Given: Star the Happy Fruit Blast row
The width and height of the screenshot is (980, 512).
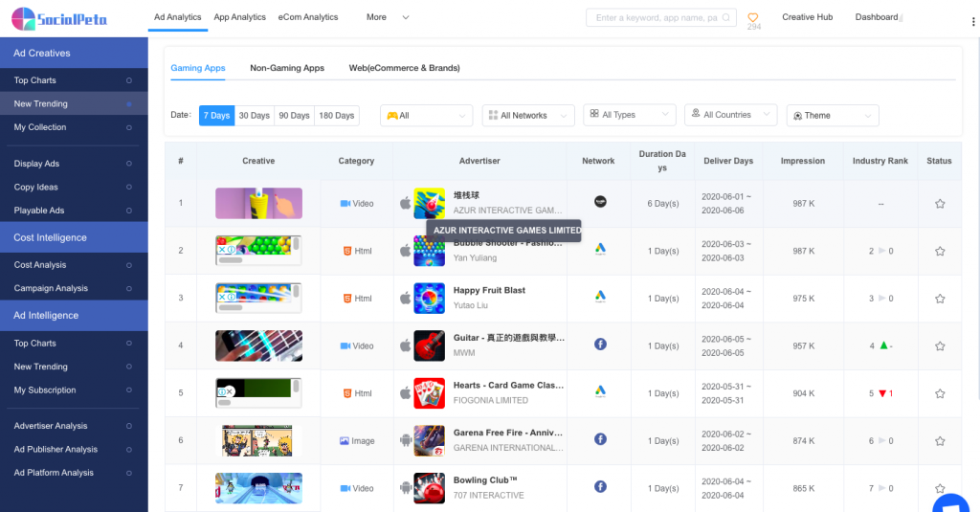Looking at the screenshot, I should [x=940, y=299].
